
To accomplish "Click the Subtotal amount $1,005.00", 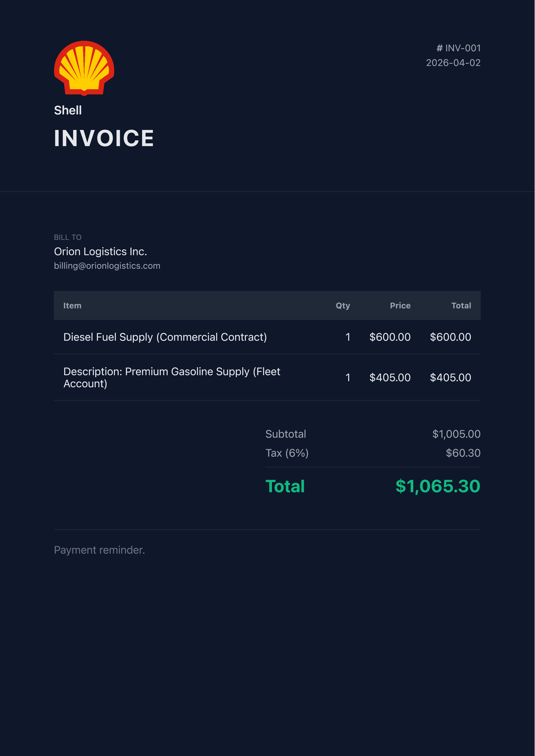I will (456, 434).
